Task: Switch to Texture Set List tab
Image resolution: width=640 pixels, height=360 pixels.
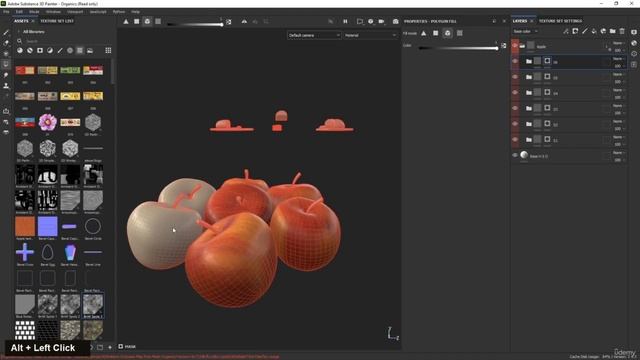Action: click(57, 21)
